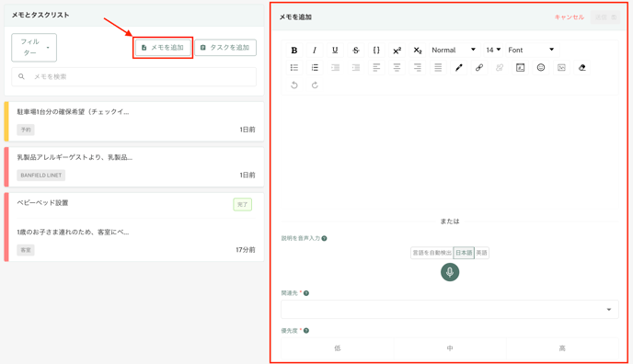Click help icon next to 優先度

(306, 331)
